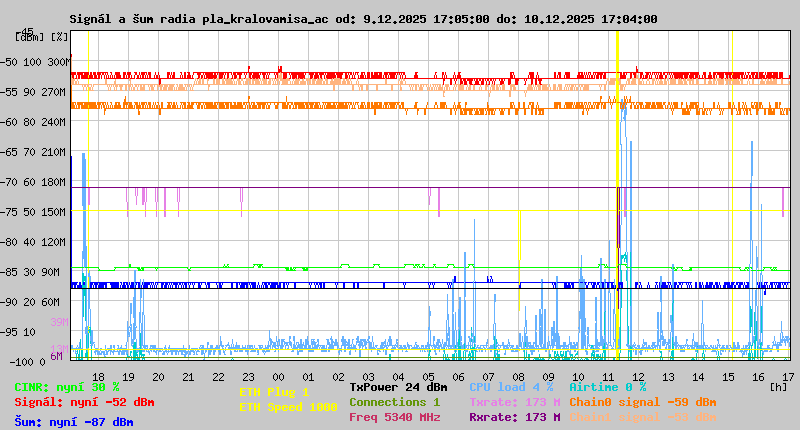
Task: Click the '-50 100 300M' y-axis label
Action: (x=34, y=62)
